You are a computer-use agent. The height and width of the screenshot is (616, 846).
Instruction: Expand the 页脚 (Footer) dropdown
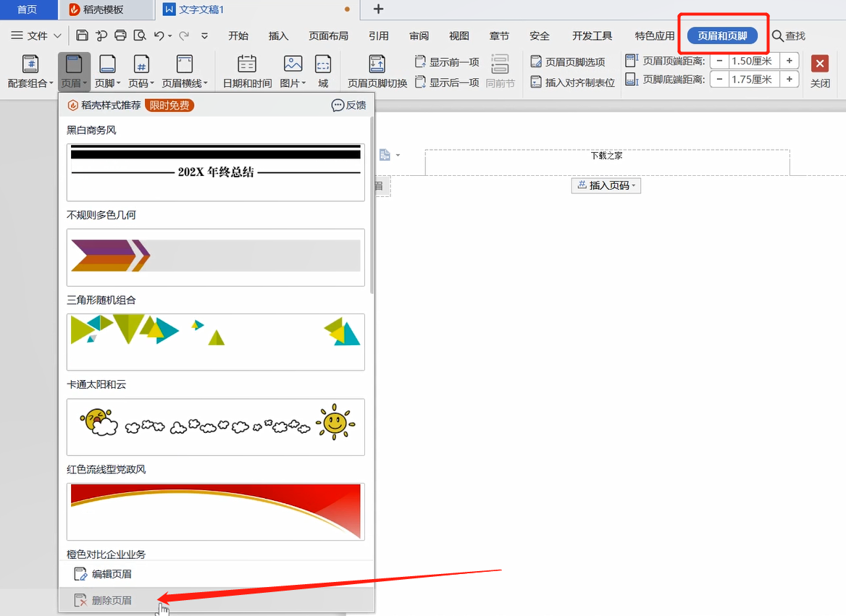(x=108, y=72)
